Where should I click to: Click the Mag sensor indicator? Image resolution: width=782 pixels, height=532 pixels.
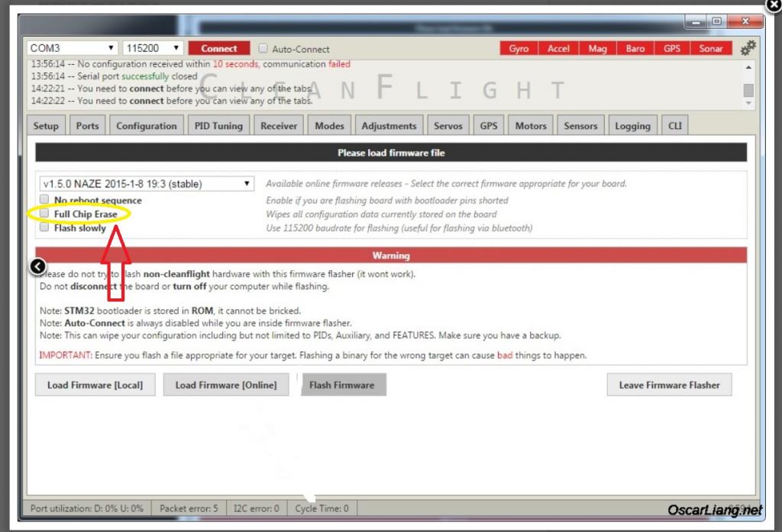point(597,49)
